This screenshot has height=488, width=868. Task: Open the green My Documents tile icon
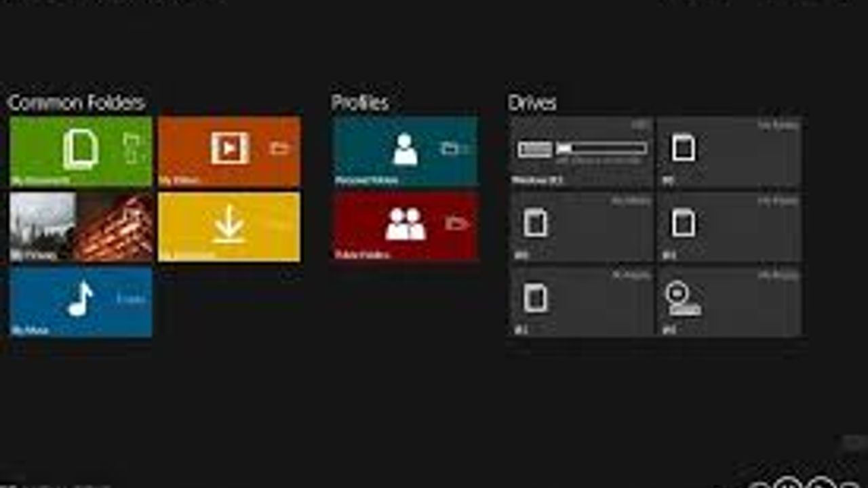[81, 149]
